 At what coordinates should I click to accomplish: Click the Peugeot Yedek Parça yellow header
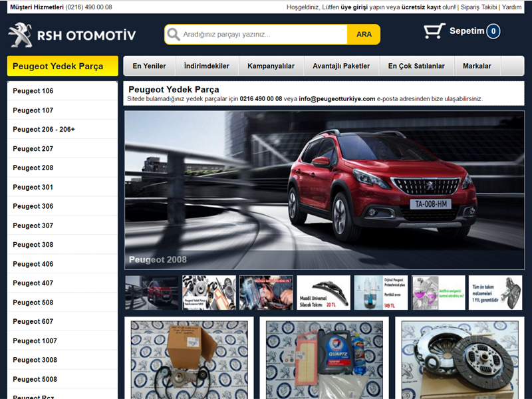tap(63, 66)
